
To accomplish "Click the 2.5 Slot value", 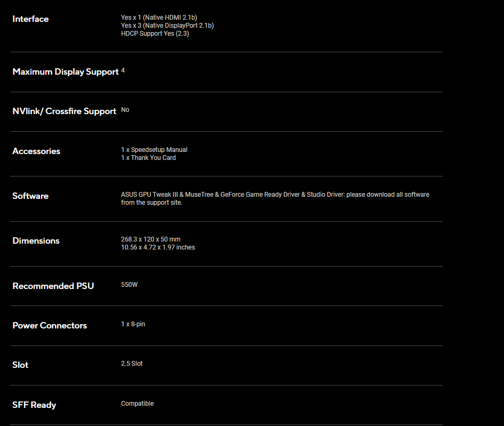I will pos(132,364).
